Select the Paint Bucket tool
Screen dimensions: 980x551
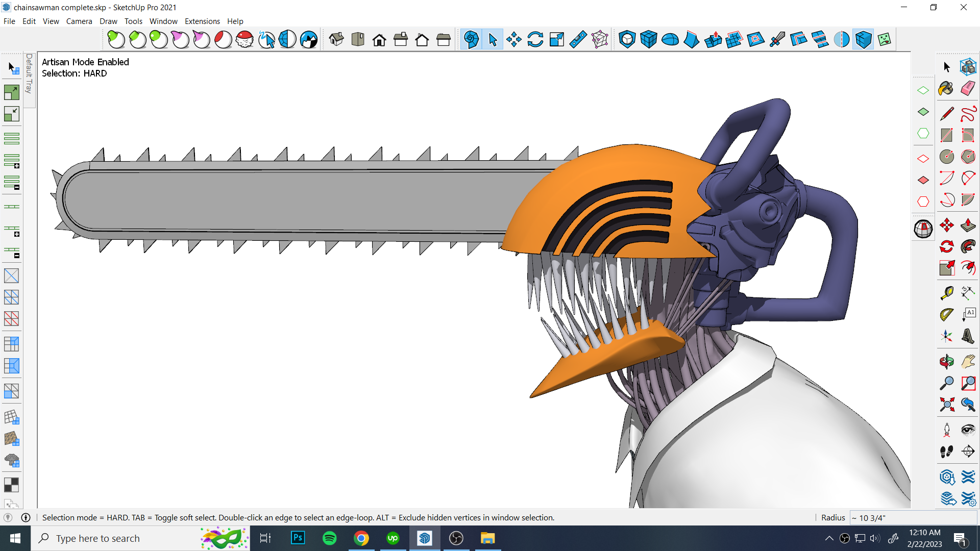pos(946,88)
